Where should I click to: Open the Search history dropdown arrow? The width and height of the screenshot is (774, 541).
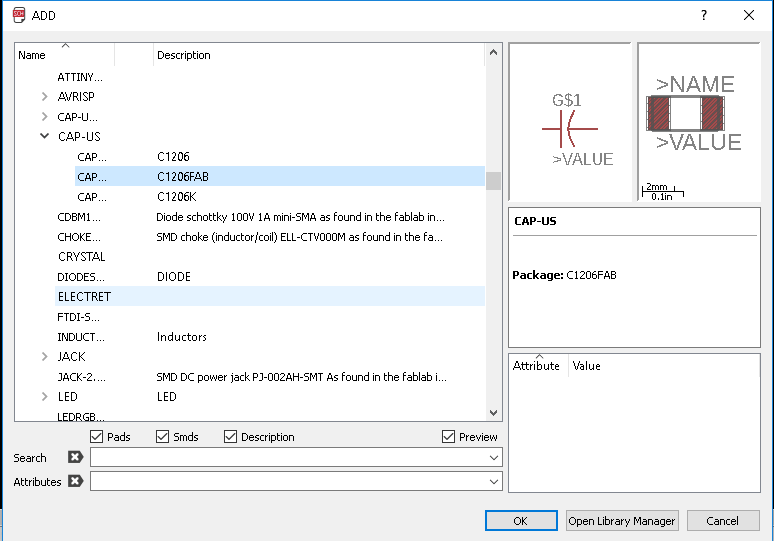pos(494,458)
